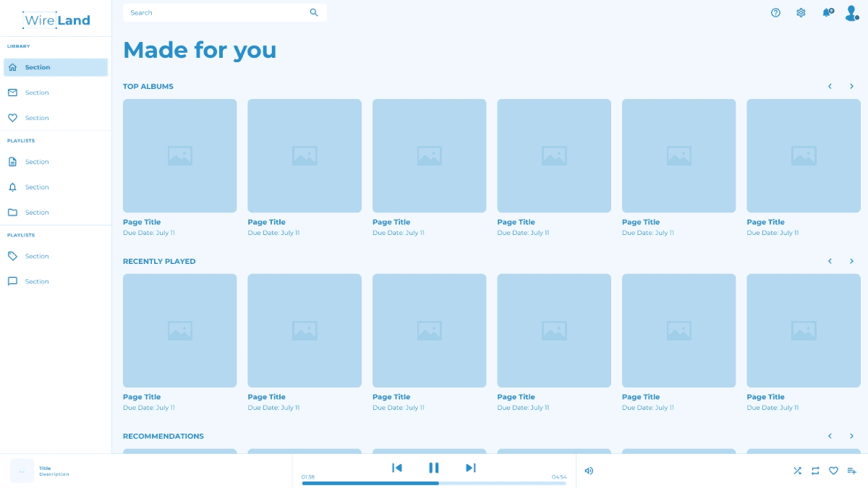
Task: Pause the current track
Action: pos(433,468)
